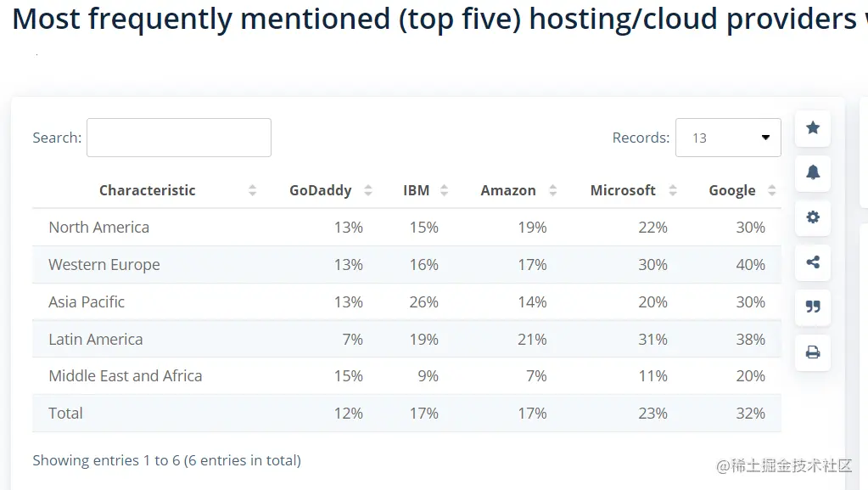The width and height of the screenshot is (868, 490).
Task: Open settings with the gear icon
Action: (813, 217)
